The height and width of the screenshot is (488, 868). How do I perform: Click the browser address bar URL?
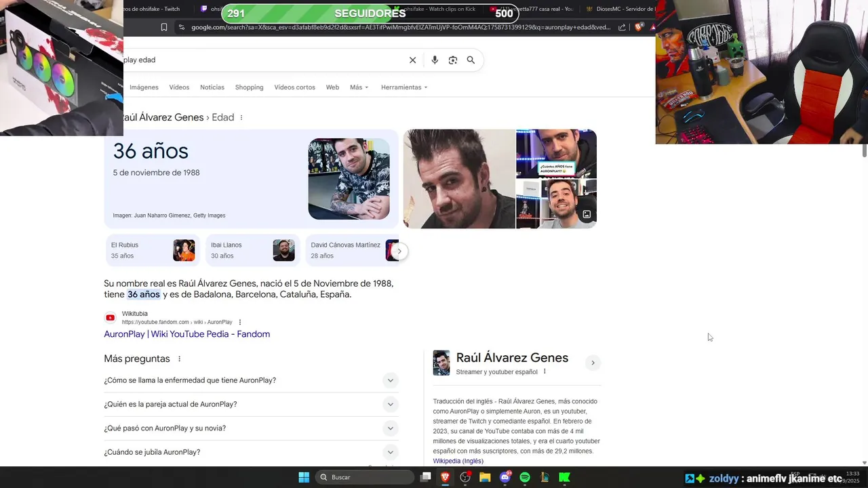click(x=400, y=27)
